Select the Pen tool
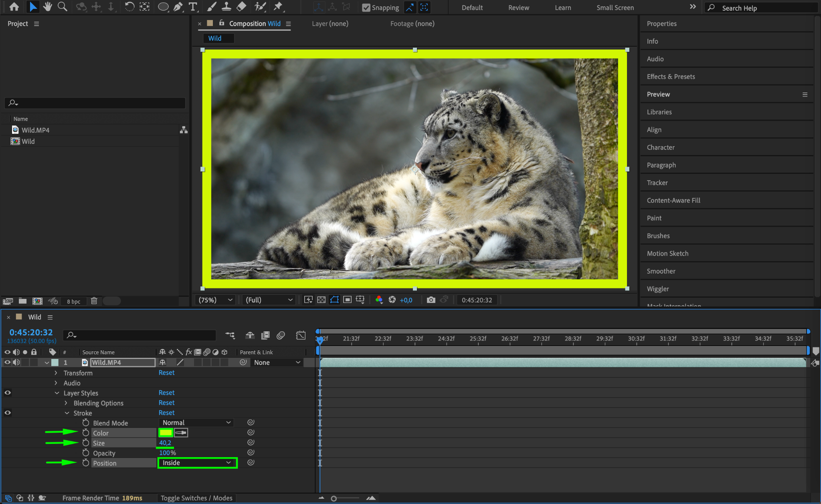The height and width of the screenshot is (504, 821). coord(178,6)
